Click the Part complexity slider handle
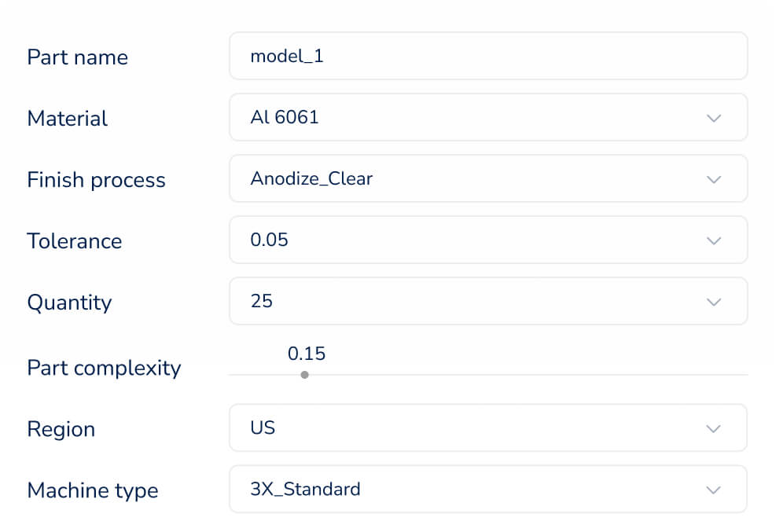This screenshot has height=532, width=783. click(x=304, y=375)
